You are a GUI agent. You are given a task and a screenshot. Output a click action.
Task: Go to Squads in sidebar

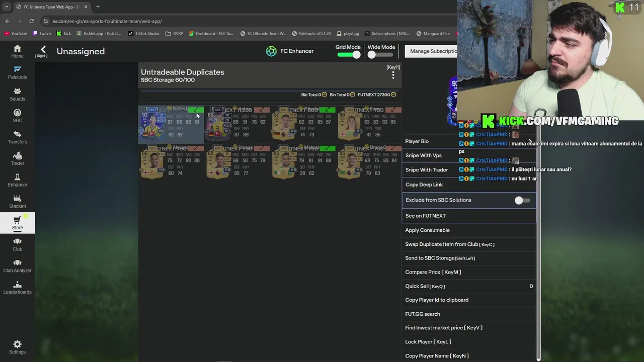pos(17,94)
